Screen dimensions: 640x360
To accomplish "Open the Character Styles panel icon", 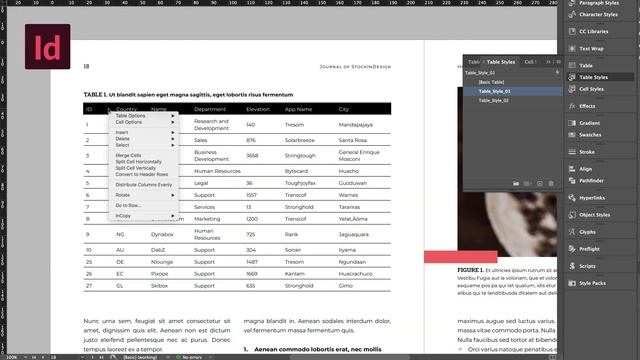I will coord(572,14).
